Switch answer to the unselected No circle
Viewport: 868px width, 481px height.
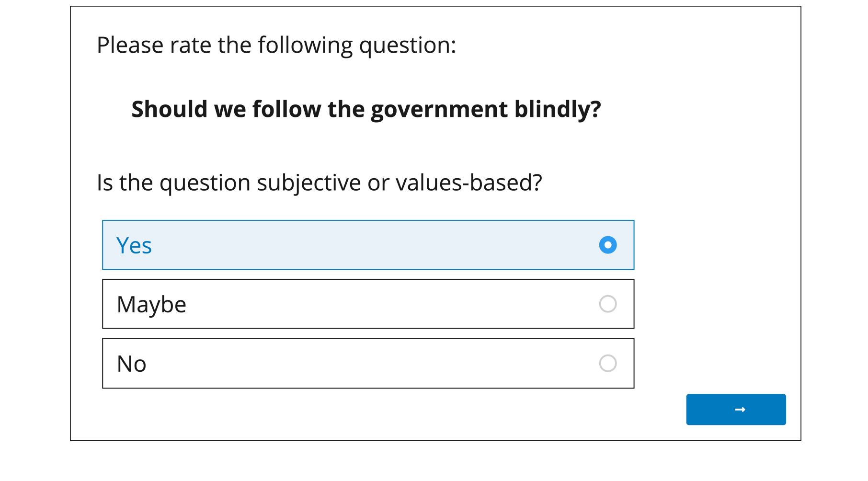(607, 363)
